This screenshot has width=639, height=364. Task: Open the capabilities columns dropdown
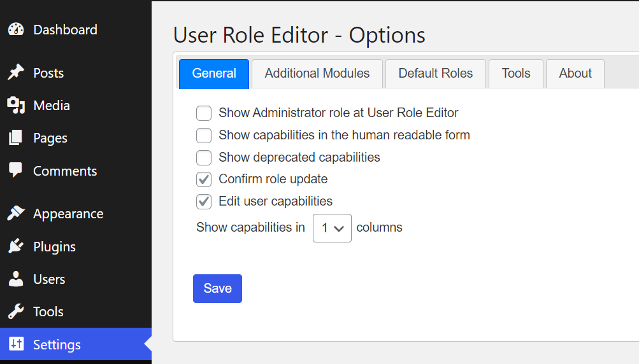tap(332, 228)
